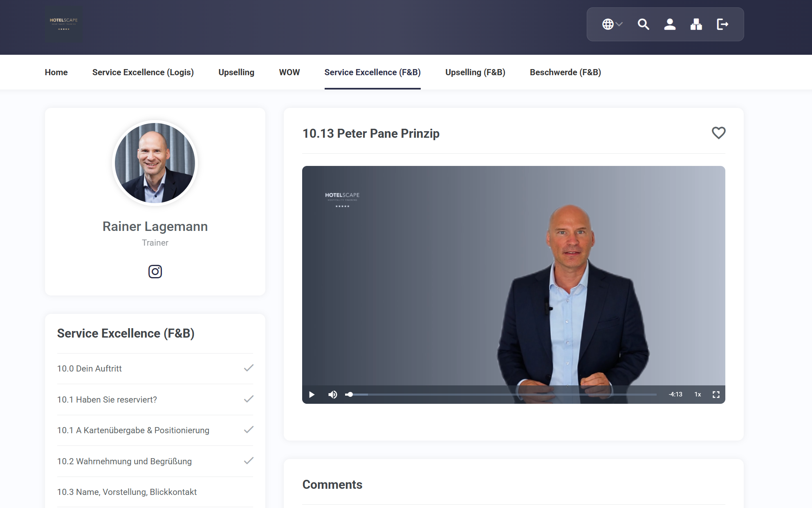
Task: Toggle checkmark next to 10.2 Wahrnehmung und Begrüßung
Action: pos(248,461)
